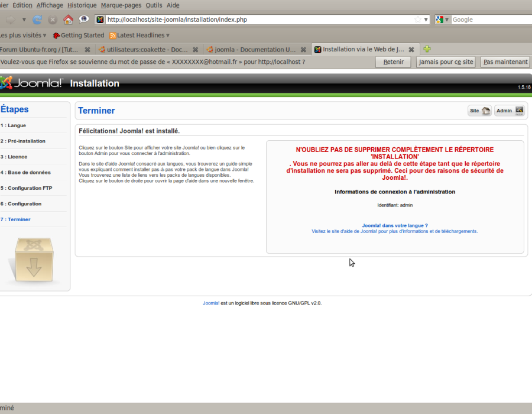Click Retenir to save the password

coord(393,62)
